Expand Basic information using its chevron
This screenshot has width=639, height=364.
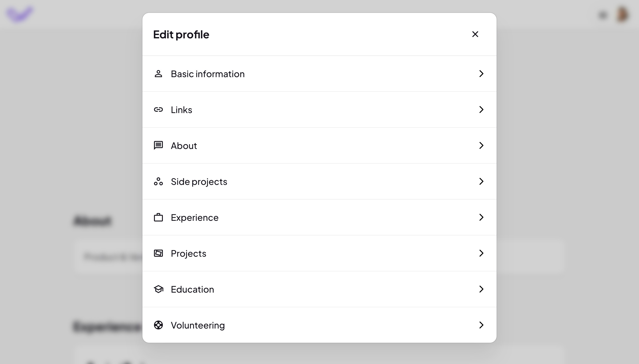481,74
